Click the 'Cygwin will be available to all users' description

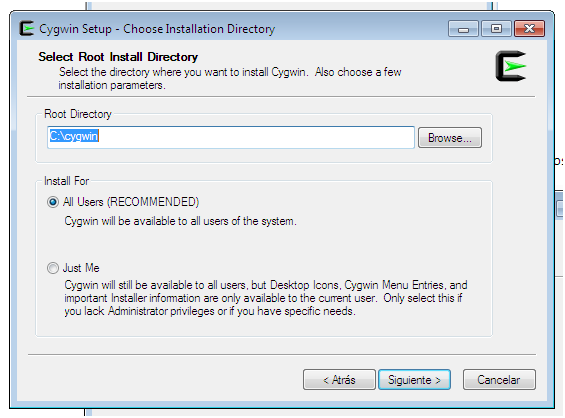[181, 221]
